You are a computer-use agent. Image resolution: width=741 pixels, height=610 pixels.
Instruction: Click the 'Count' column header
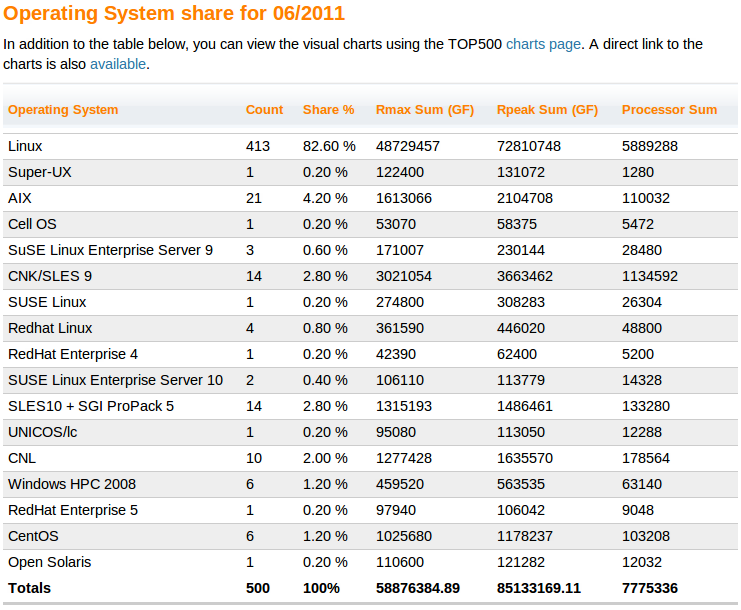pyautogui.click(x=264, y=110)
